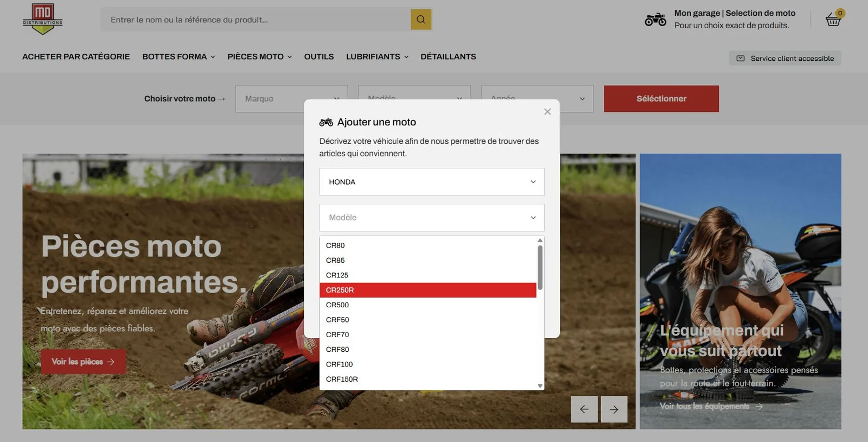Select CRF50 from the model list
Screen dimensions: 868x442
[428, 320]
